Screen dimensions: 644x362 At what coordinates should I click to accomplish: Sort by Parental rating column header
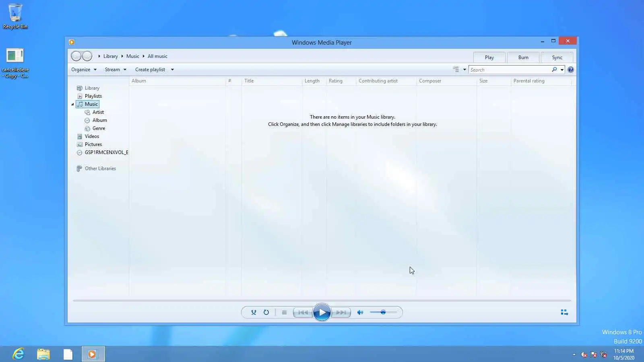point(541,81)
